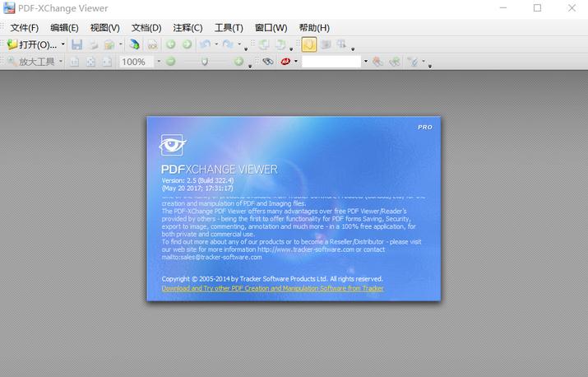588x377 pixels.
Task: Open the 窗口(W) menu
Action: coord(271,28)
